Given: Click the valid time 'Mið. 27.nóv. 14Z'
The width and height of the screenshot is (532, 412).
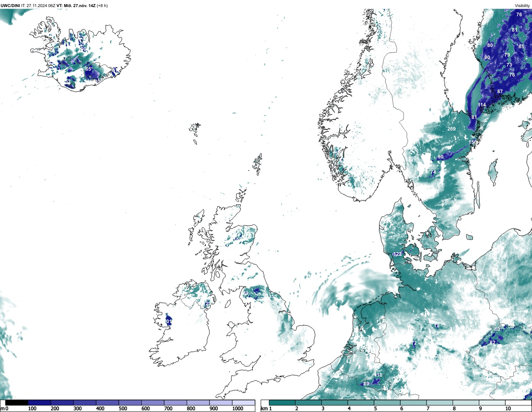Looking at the screenshot, I should click(x=79, y=6).
